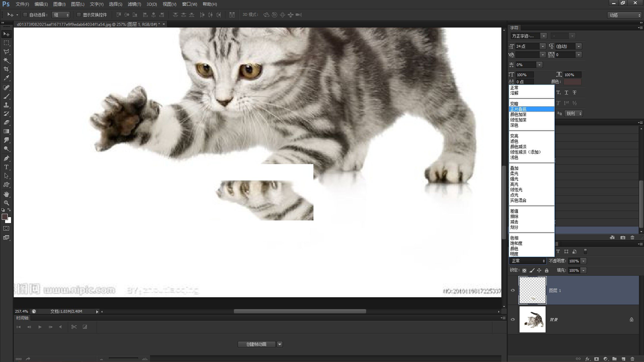Viewport: 644px width, 362px height.
Task: Select the Zoom tool in toolbox
Action: 7,203
